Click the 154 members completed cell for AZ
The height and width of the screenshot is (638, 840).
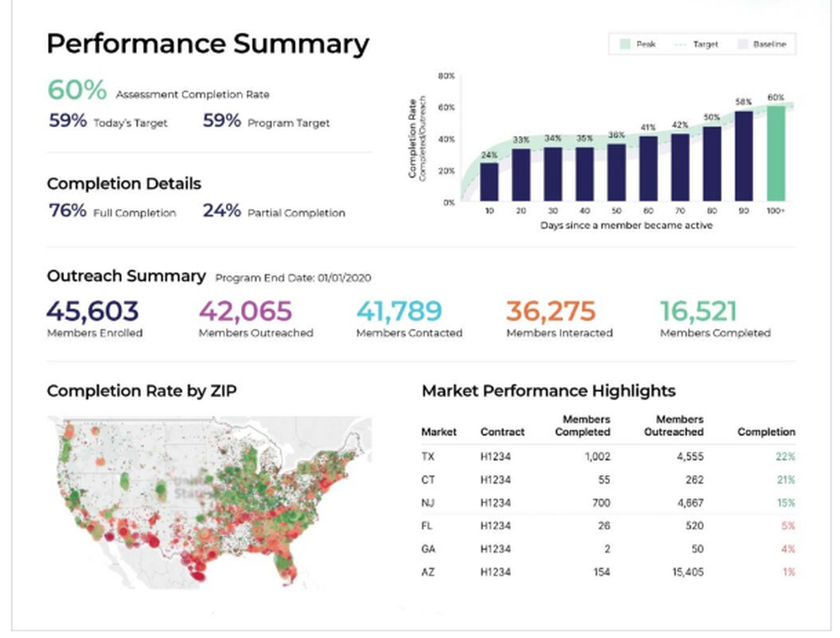point(602,573)
